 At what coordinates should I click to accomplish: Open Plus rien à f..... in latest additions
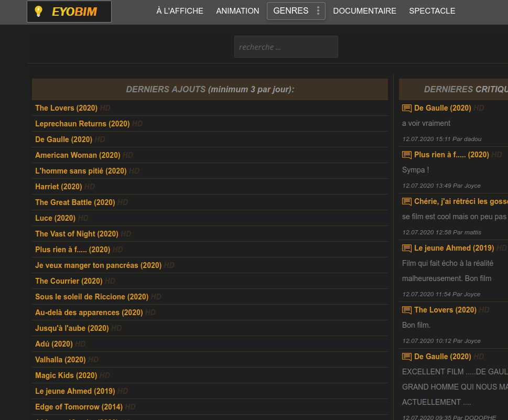[72, 250]
